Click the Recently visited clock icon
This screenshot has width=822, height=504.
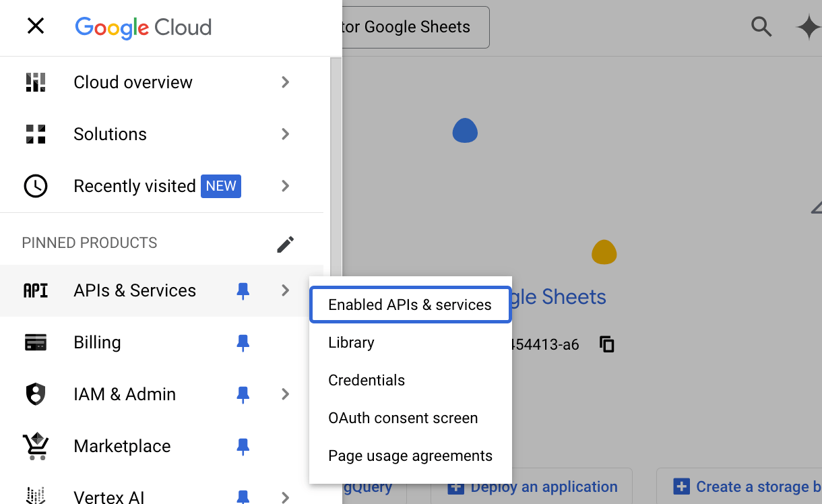[36, 186]
